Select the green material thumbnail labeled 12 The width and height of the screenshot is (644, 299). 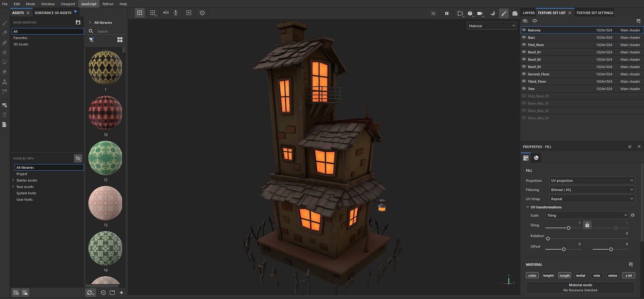(105, 158)
